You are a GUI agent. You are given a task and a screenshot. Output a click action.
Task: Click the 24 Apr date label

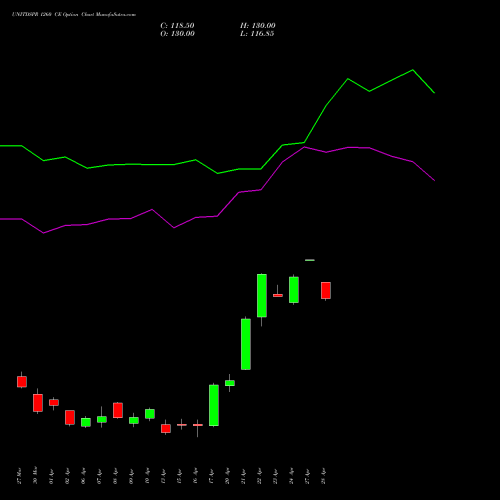point(291,476)
